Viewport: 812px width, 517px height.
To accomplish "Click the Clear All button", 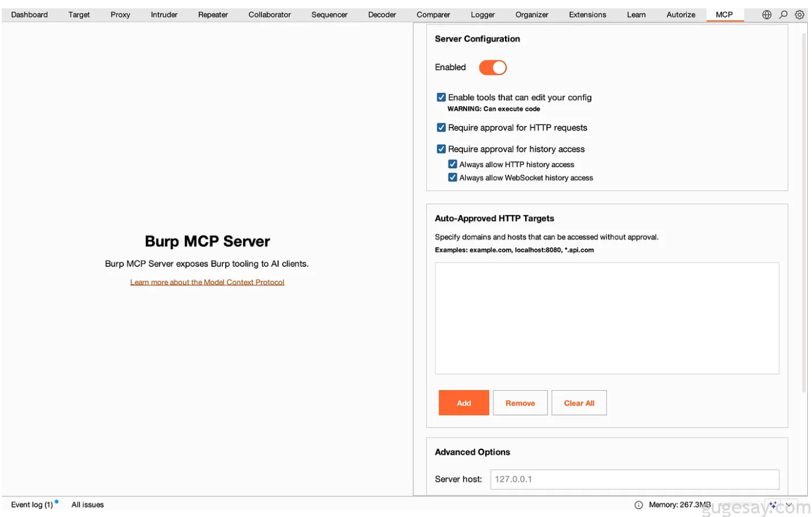I will (x=579, y=403).
